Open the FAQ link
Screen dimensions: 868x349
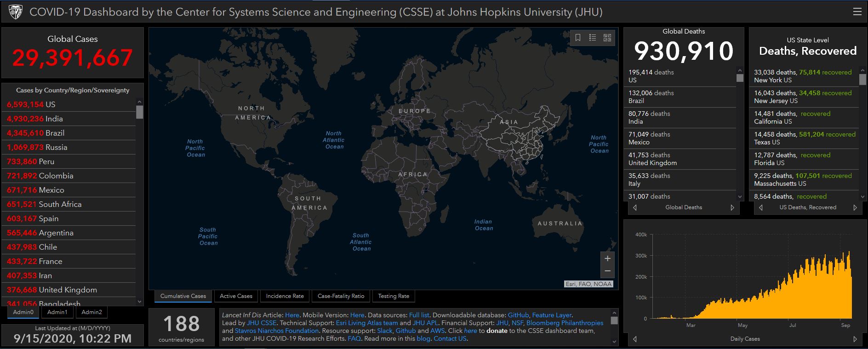(x=354, y=338)
